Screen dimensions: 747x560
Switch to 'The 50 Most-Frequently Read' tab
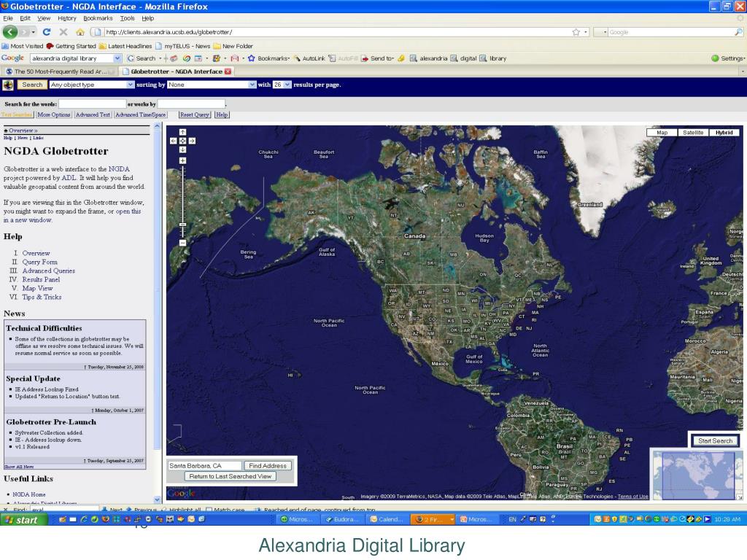60,71
